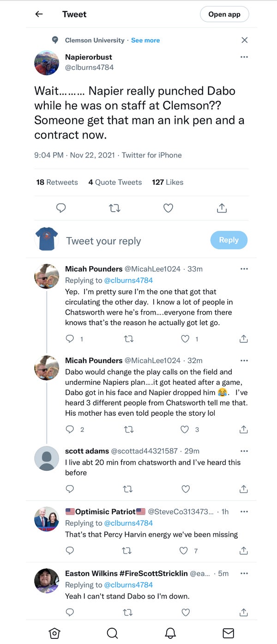The height and width of the screenshot is (644, 277).
Task: Like the main tweet by Napierorbust
Action: 168,208
